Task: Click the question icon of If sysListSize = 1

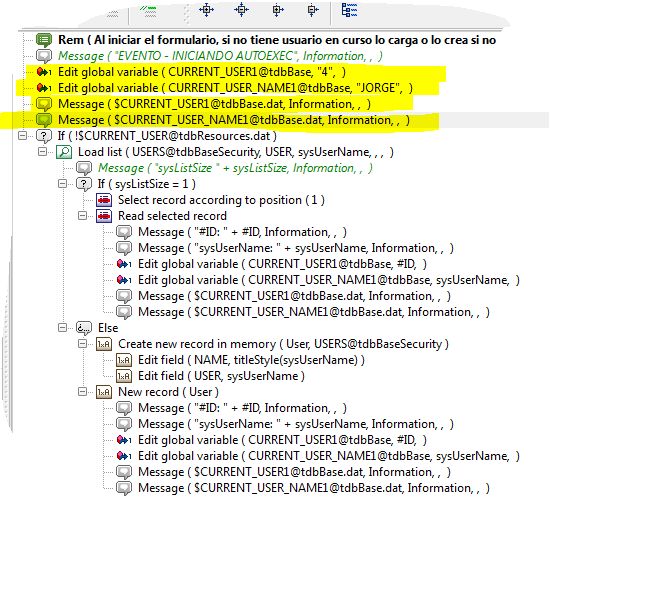Action: point(84,184)
